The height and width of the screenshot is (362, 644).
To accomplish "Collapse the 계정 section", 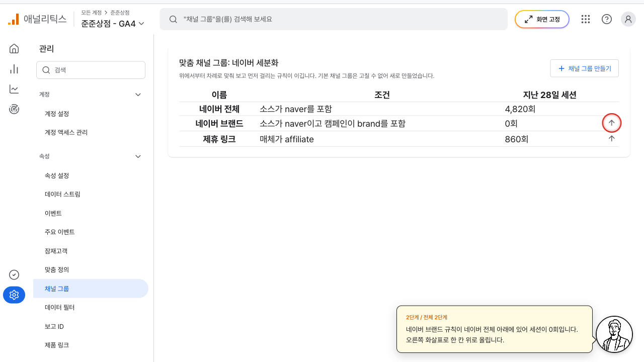I will pyautogui.click(x=138, y=95).
